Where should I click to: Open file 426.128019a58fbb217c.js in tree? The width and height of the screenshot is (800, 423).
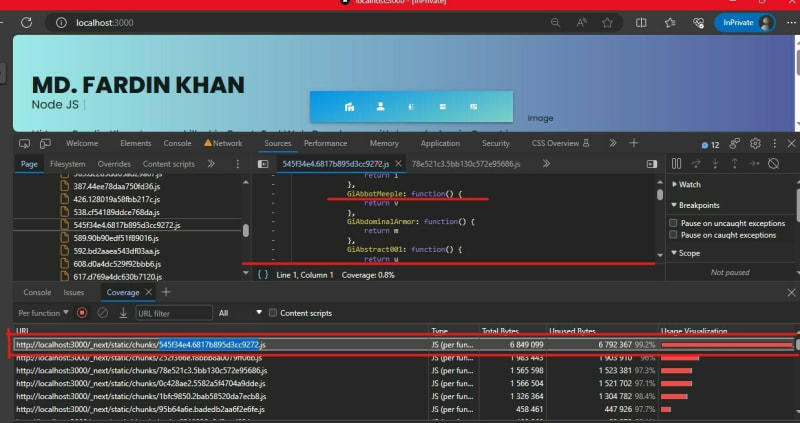click(x=116, y=199)
